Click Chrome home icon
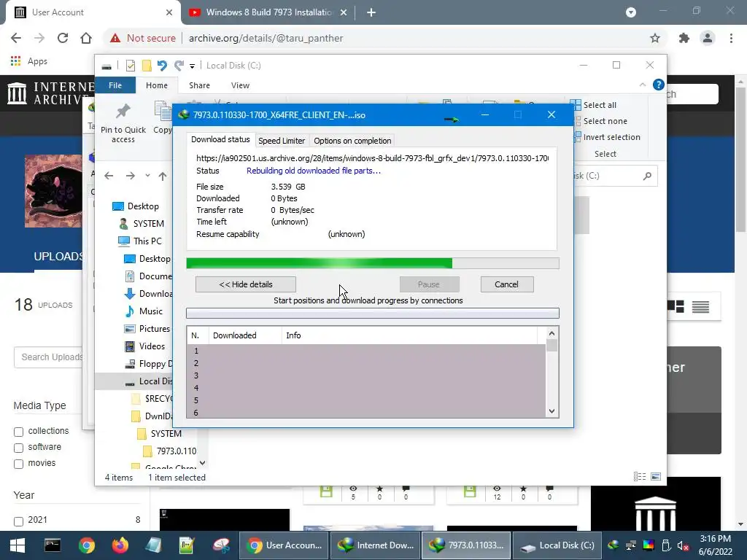747x560 pixels. tap(86, 38)
